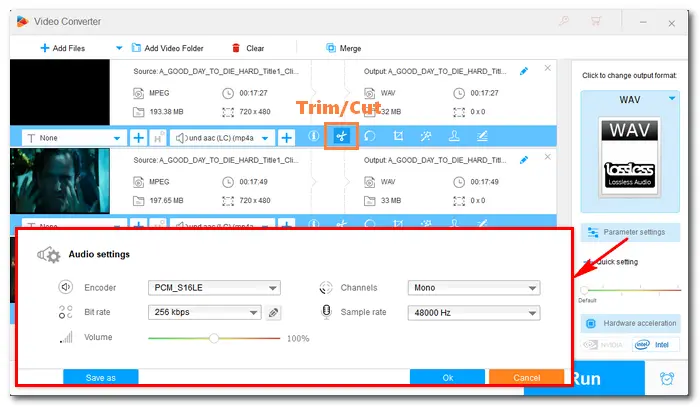The image size is (700, 407).
Task: Start conversion with the Run button
Action: pos(608,378)
